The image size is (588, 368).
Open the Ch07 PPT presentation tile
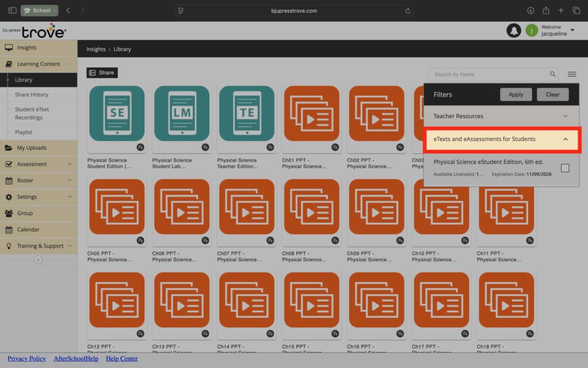click(247, 206)
